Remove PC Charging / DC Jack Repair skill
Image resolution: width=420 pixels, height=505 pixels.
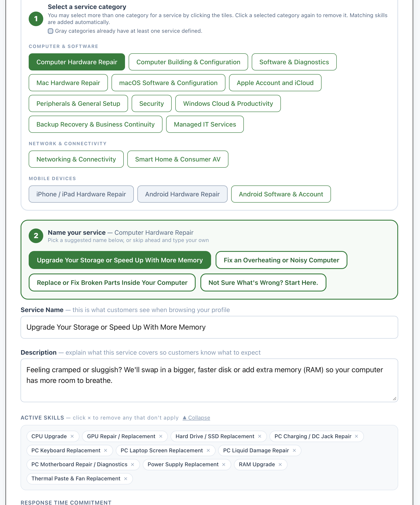(357, 436)
